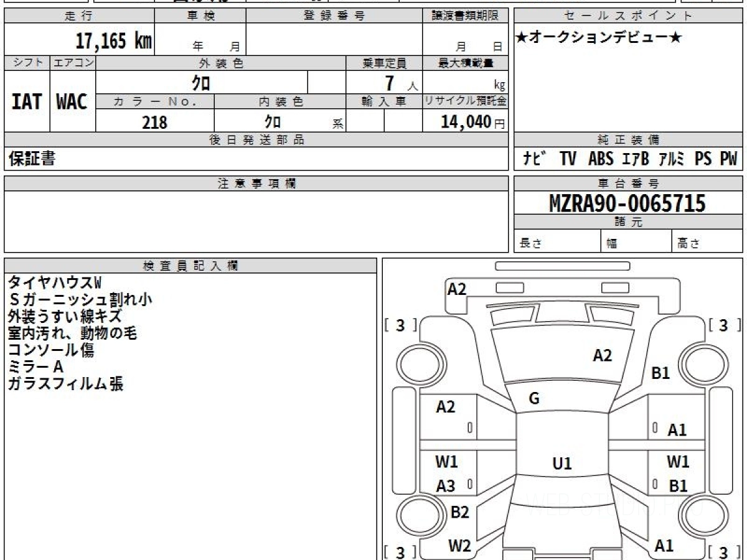This screenshot has height=560, width=747.
Task: Click the 譲渡書類期限 header
Action: click(x=465, y=16)
